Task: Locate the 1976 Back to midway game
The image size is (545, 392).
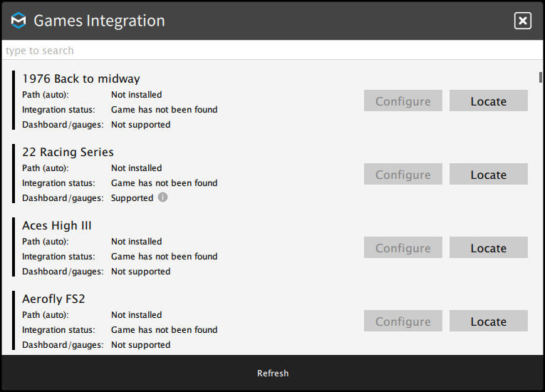Action: click(x=488, y=101)
